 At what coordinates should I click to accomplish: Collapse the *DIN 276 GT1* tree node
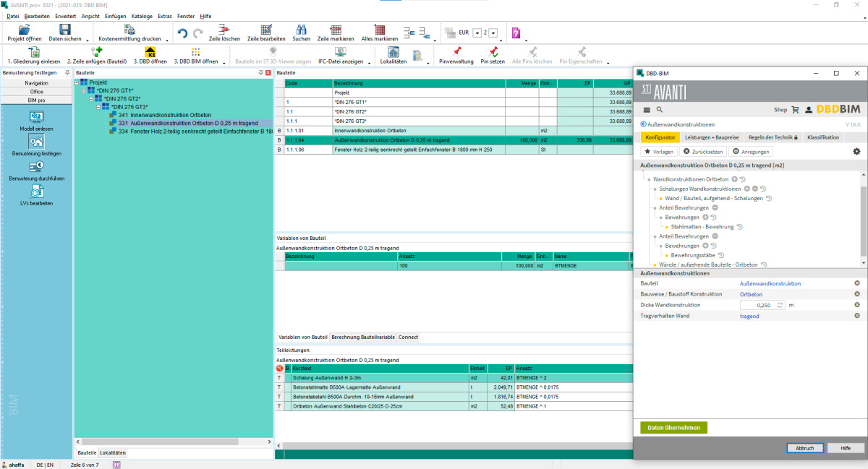tap(85, 91)
